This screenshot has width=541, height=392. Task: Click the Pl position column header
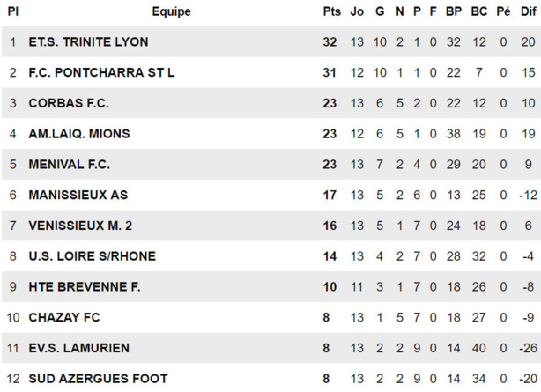[x=13, y=12]
